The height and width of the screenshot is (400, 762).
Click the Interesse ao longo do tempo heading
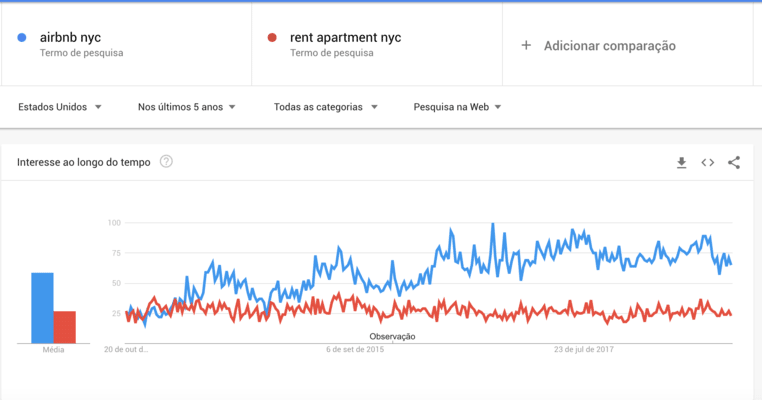click(x=84, y=162)
